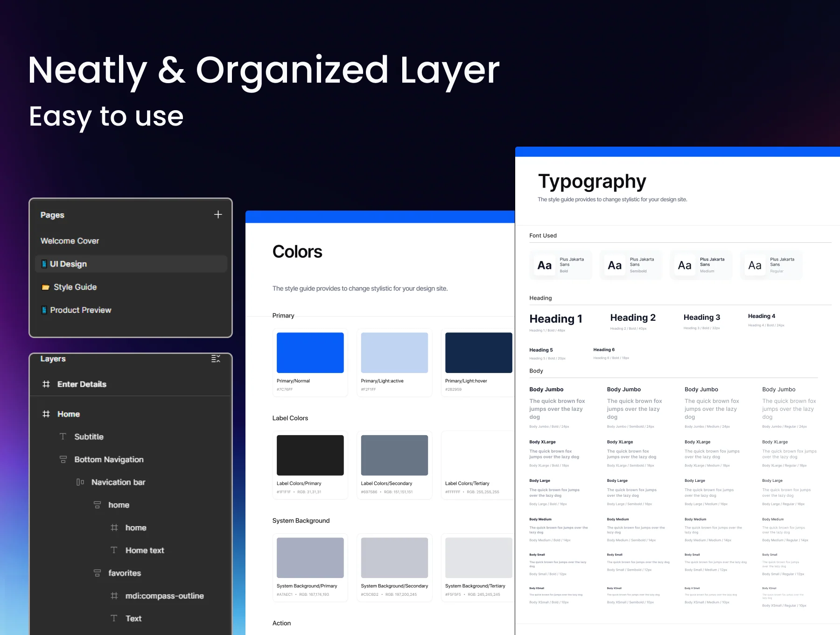
Task: Click the Heading 3 sample text
Action: pyautogui.click(x=702, y=317)
